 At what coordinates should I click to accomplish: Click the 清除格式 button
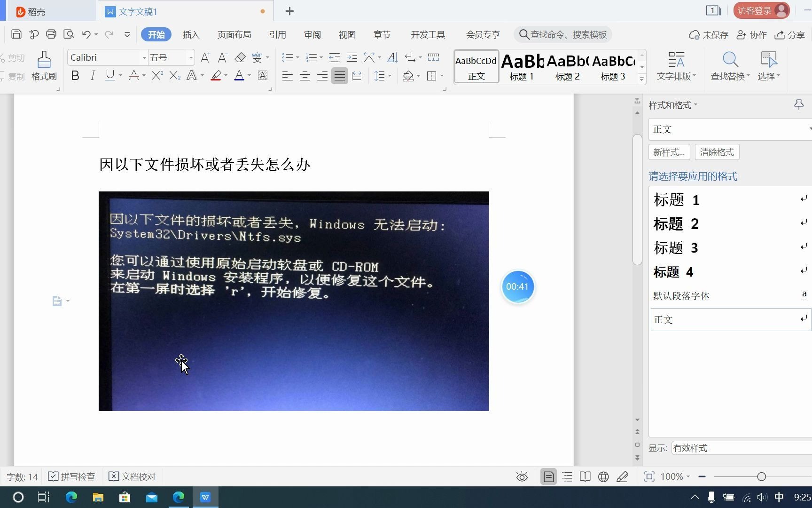[717, 152]
